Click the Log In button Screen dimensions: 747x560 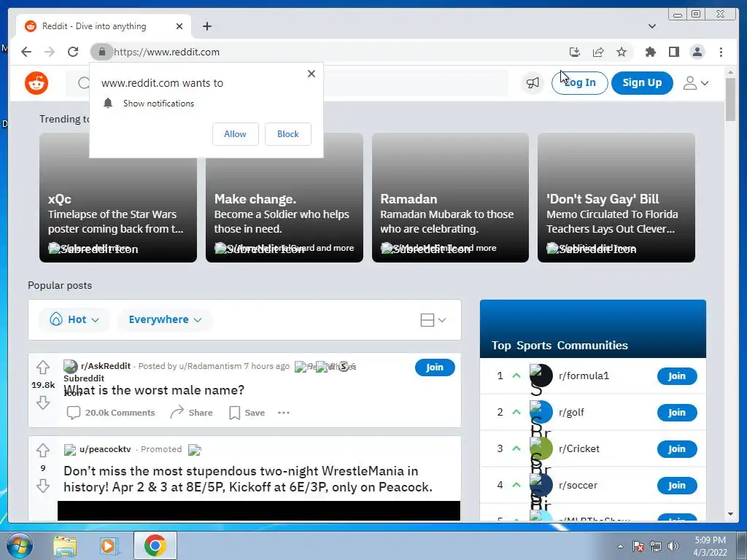click(x=579, y=83)
